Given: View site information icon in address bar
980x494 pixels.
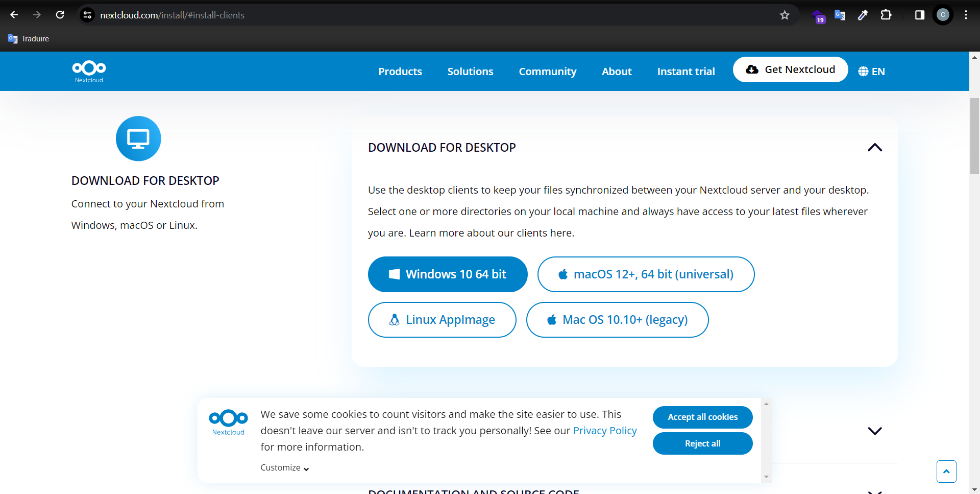Looking at the screenshot, I should click(87, 15).
